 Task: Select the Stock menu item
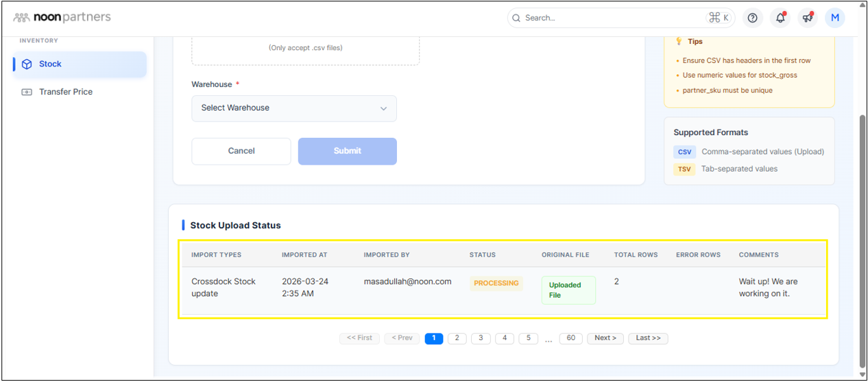(x=50, y=64)
